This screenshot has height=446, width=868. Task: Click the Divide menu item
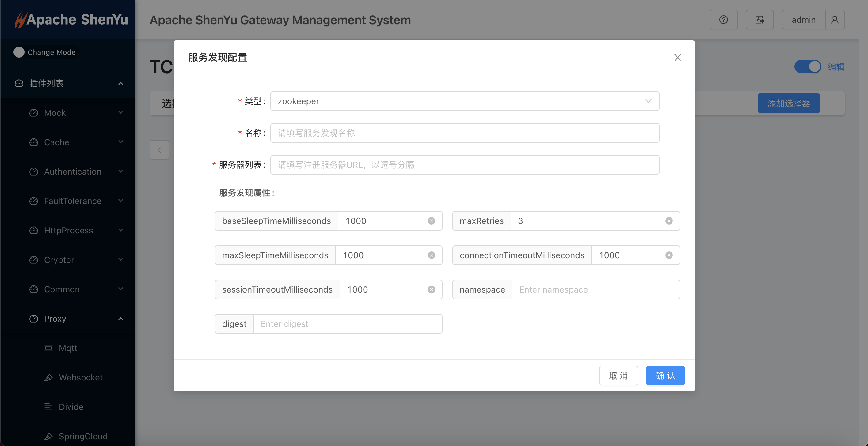[70, 407]
